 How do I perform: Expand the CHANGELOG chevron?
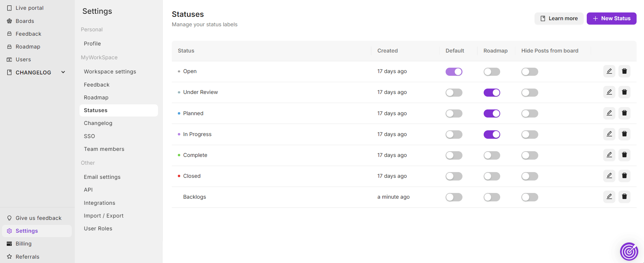tap(63, 72)
